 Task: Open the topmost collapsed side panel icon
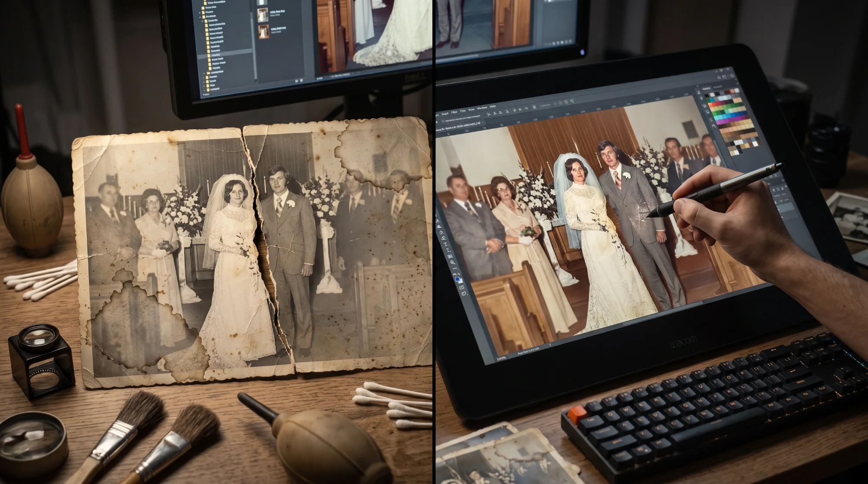point(699,92)
